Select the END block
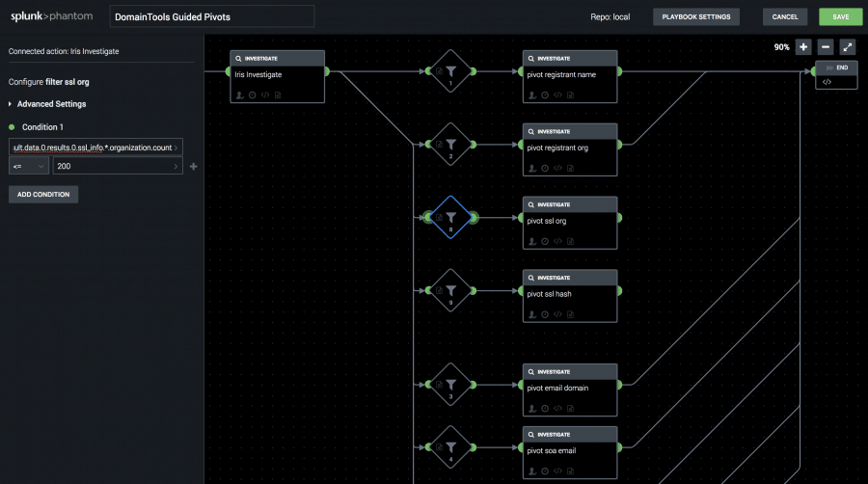868x484 pixels. tap(836, 74)
